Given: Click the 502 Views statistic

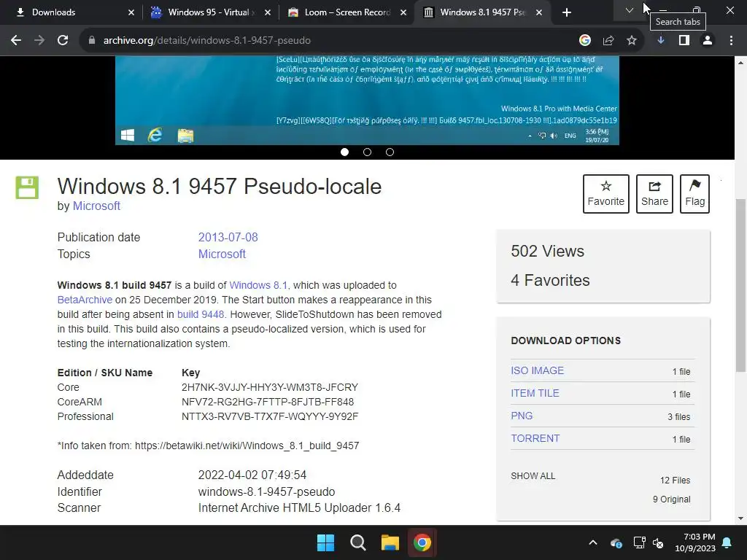Looking at the screenshot, I should point(547,251).
